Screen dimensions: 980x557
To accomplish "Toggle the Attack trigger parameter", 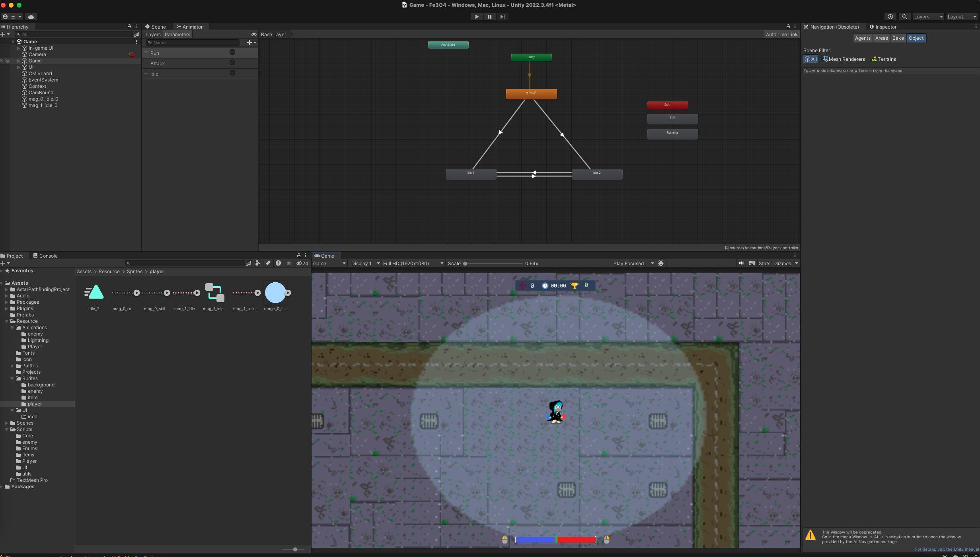I will (x=232, y=63).
